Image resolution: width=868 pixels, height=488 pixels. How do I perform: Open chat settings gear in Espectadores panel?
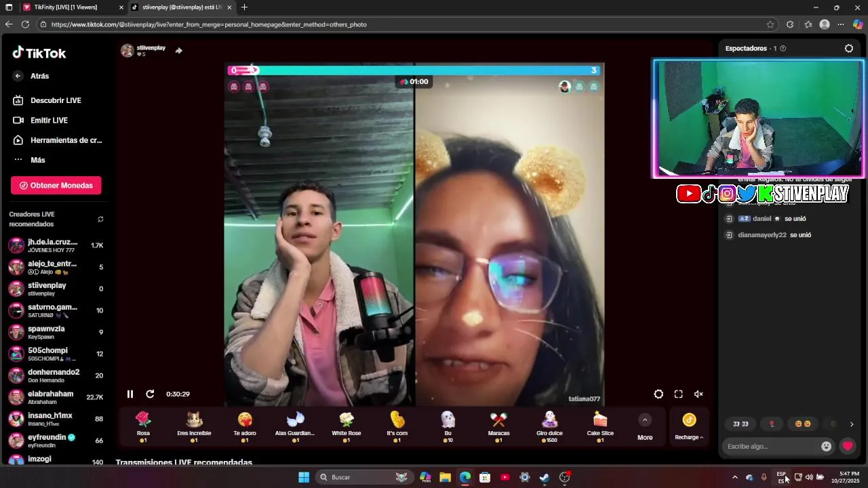point(848,48)
